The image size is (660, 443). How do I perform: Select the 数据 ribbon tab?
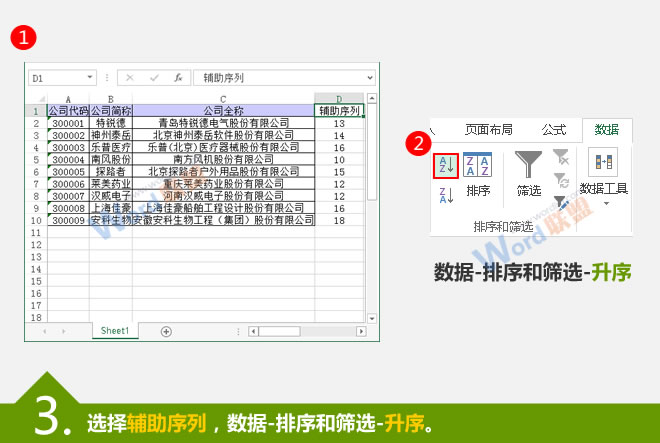[606, 130]
